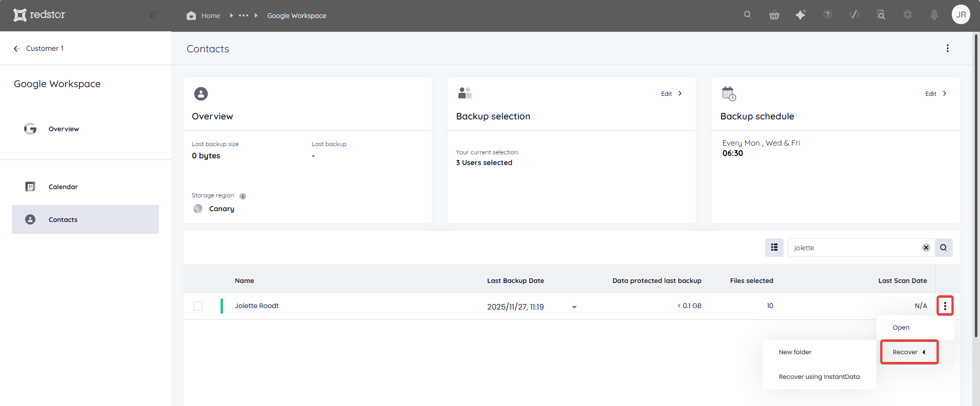Viewport: 980px width, 406px height.
Task: Sort by Files selected column
Action: click(x=752, y=280)
